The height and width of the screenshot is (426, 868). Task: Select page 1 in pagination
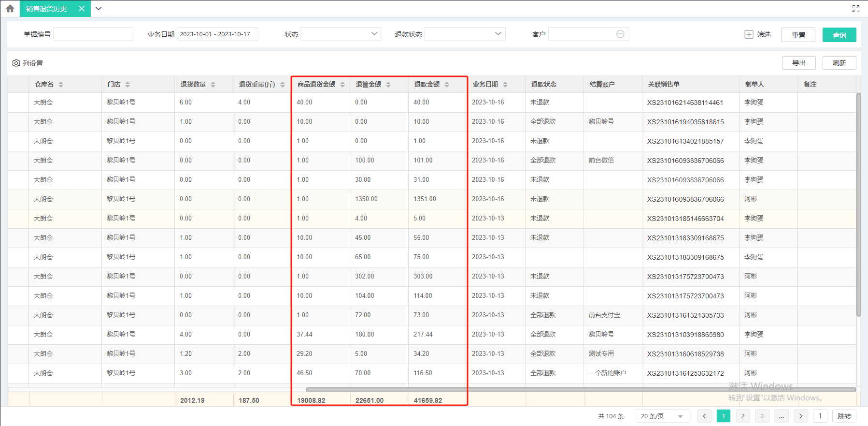point(724,416)
